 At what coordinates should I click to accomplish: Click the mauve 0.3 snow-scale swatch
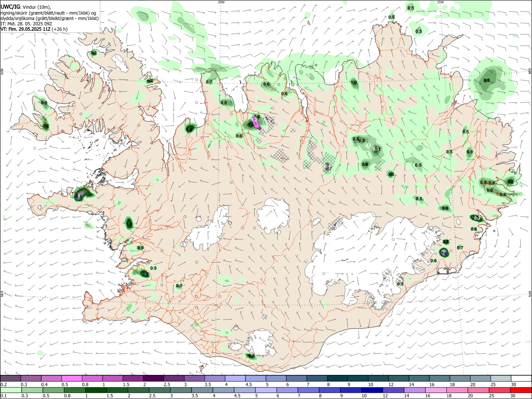pos(31,378)
